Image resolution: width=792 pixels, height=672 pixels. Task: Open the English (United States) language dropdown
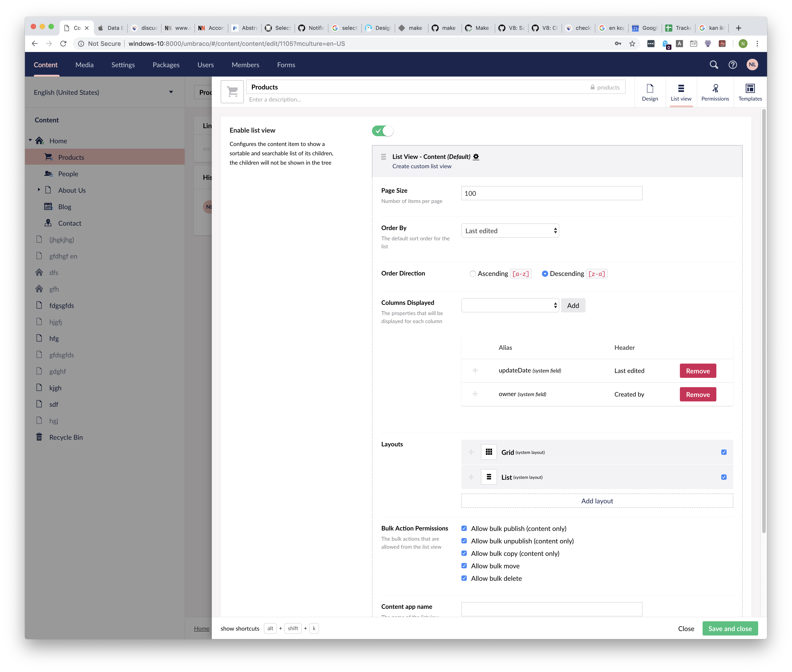pyautogui.click(x=104, y=92)
